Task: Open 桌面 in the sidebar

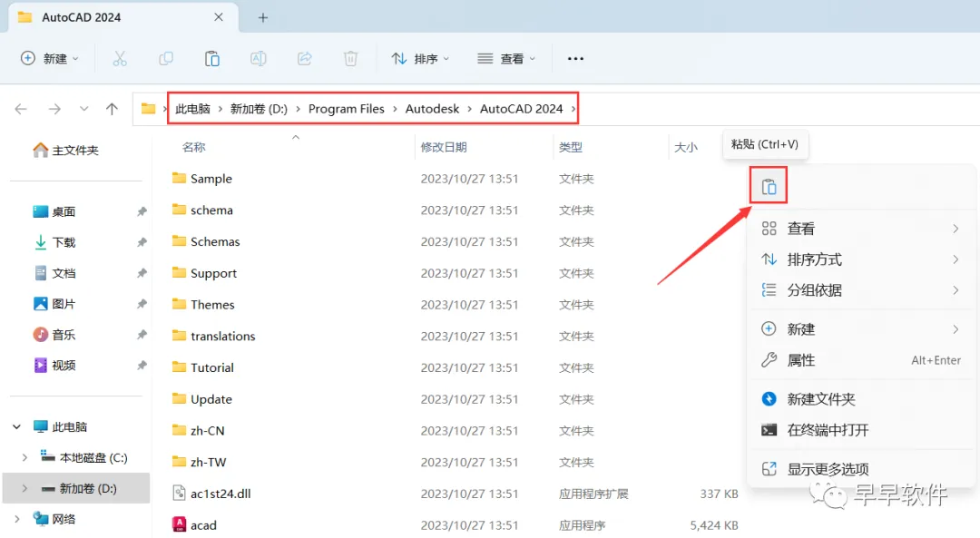Action: tap(54, 211)
